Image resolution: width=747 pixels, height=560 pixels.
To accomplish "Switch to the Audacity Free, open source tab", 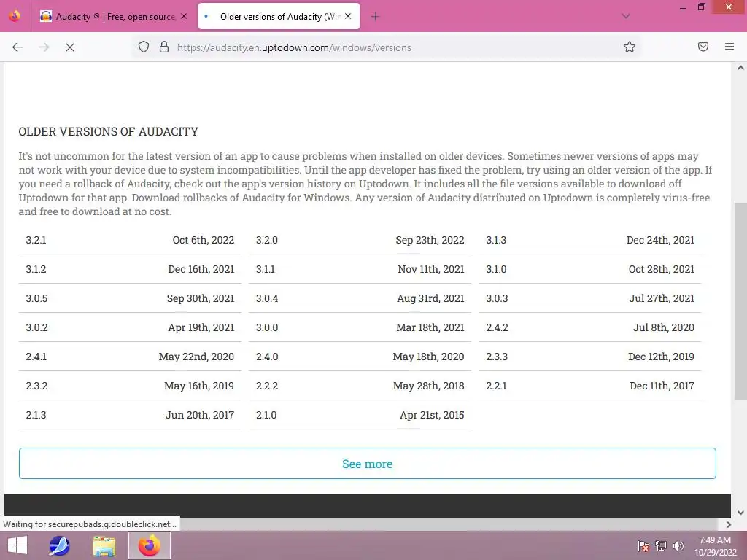I will pos(113,17).
